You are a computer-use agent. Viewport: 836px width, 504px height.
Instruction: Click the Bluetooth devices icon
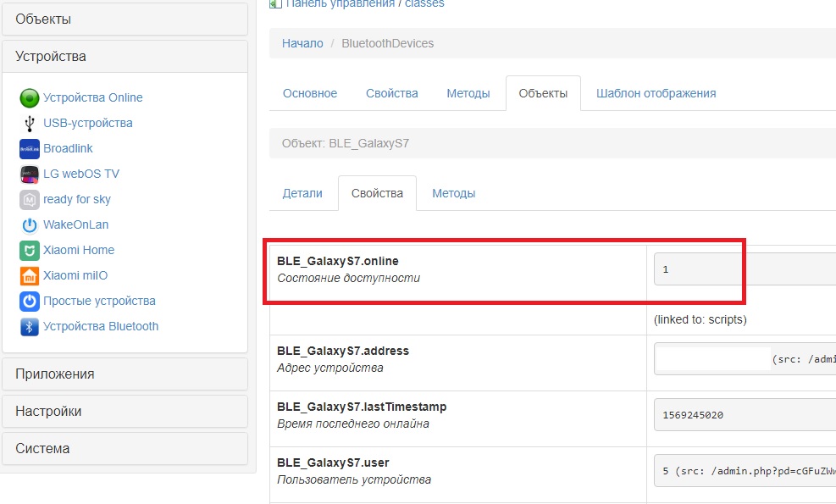point(30,327)
